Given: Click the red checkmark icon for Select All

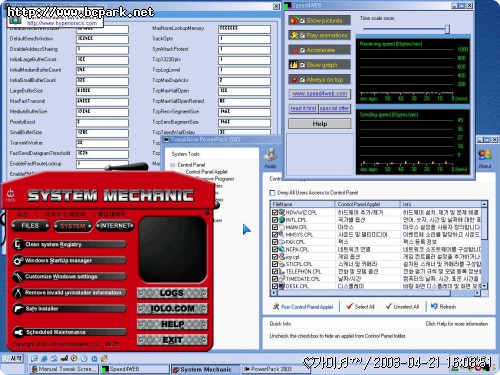Looking at the screenshot, I should tap(349, 306).
